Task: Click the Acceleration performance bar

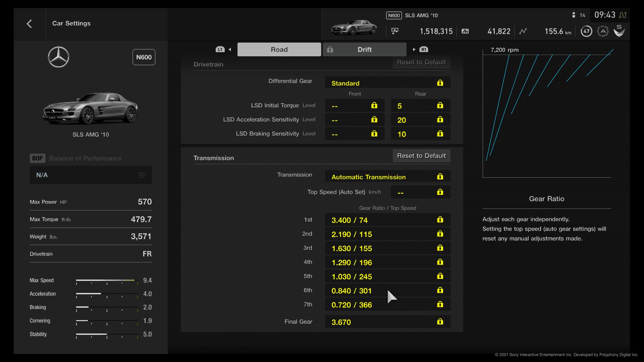Action: coord(107,294)
